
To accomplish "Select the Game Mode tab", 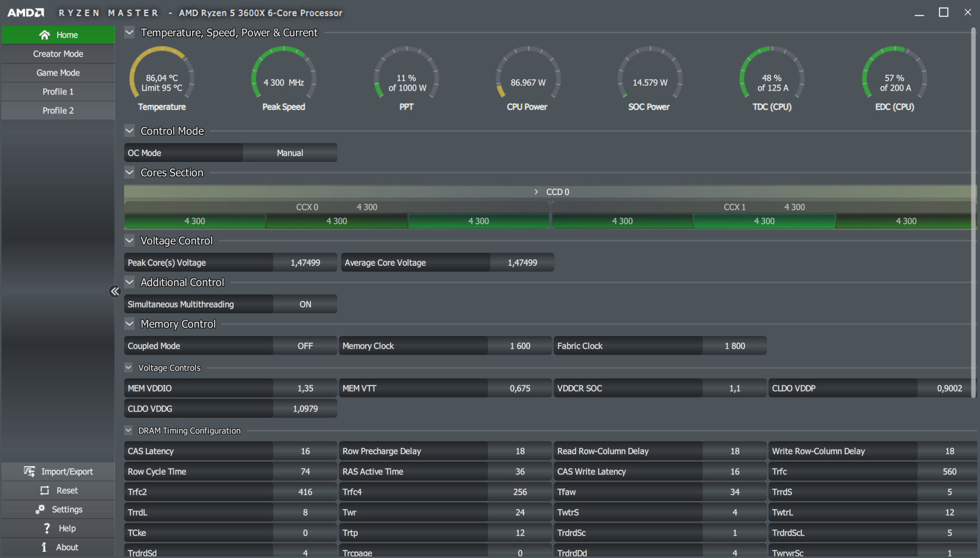I will click(x=58, y=73).
